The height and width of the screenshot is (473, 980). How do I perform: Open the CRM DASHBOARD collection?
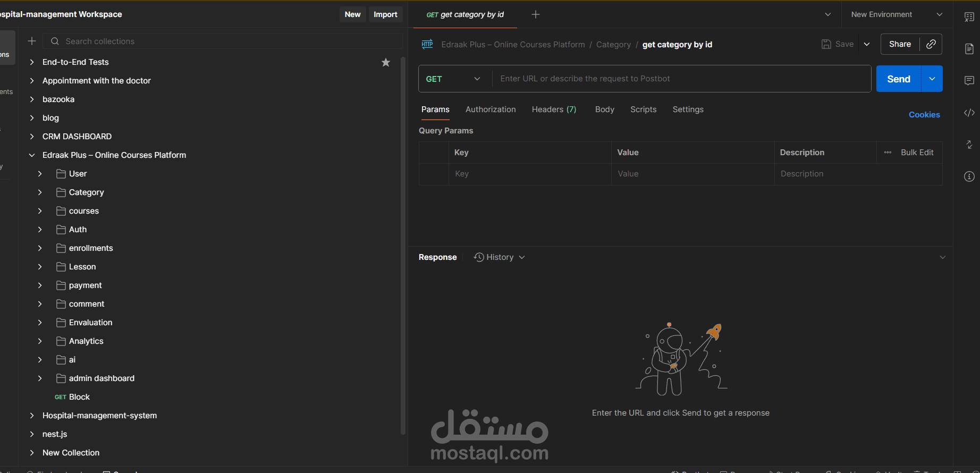click(x=77, y=137)
